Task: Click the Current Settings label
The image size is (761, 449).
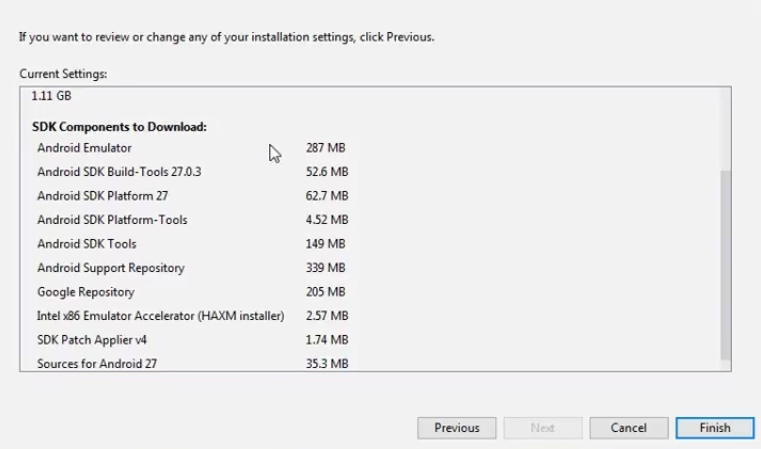Action: [x=63, y=74]
